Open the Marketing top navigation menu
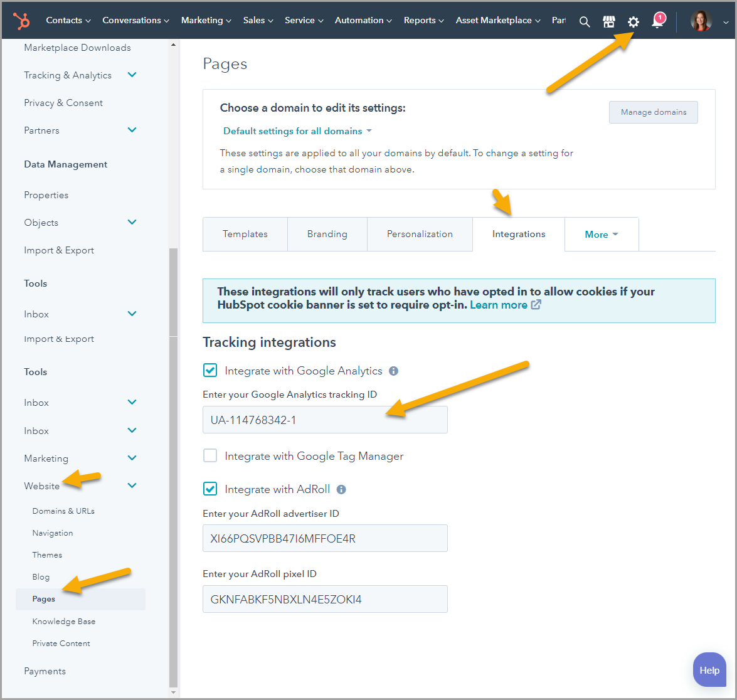The width and height of the screenshot is (737, 700). (x=206, y=20)
